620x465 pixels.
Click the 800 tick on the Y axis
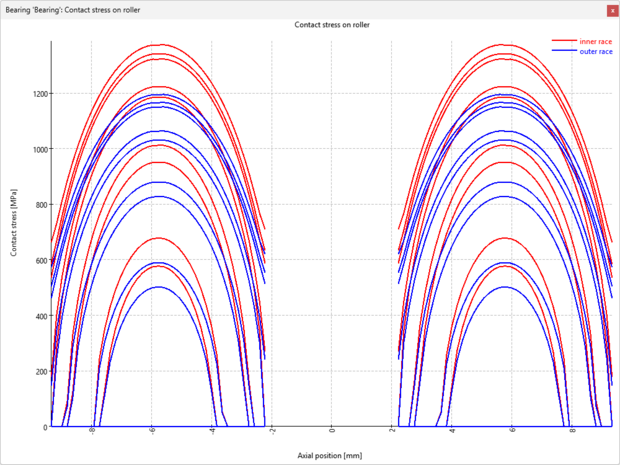(x=39, y=205)
